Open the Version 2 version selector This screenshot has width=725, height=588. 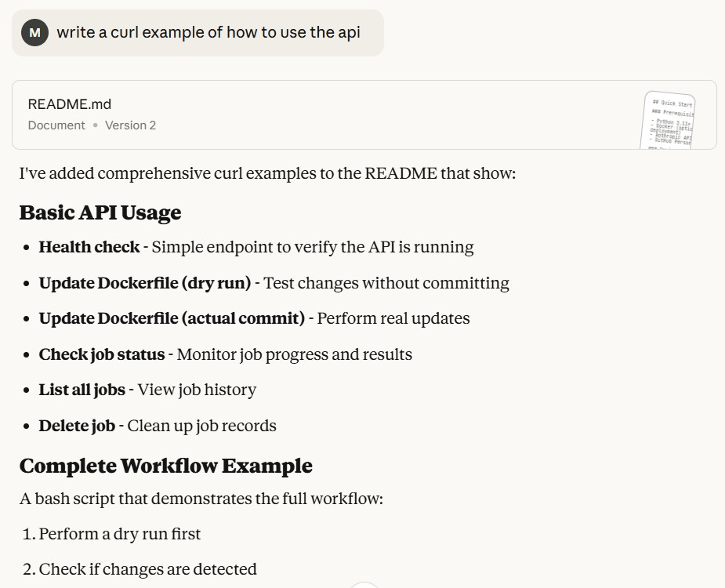(131, 125)
